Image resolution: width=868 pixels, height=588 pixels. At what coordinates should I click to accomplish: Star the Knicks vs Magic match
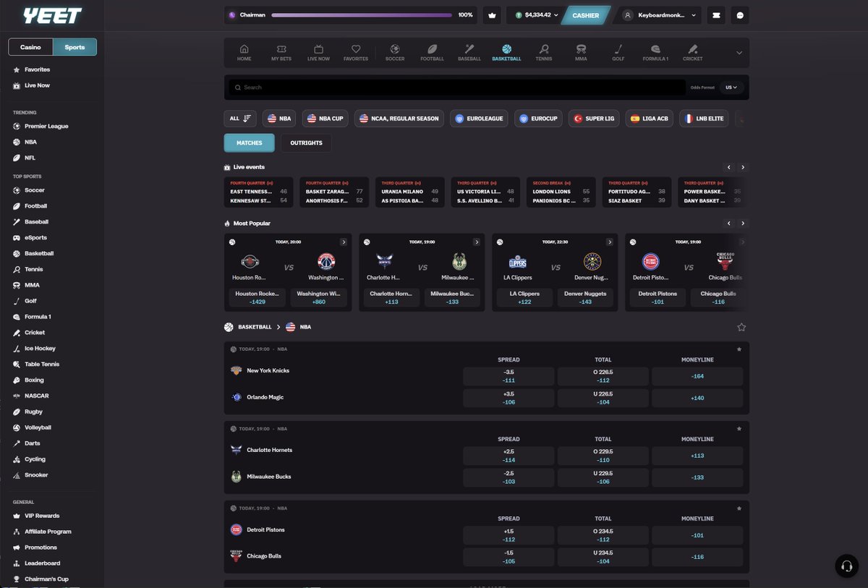pyautogui.click(x=739, y=349)
